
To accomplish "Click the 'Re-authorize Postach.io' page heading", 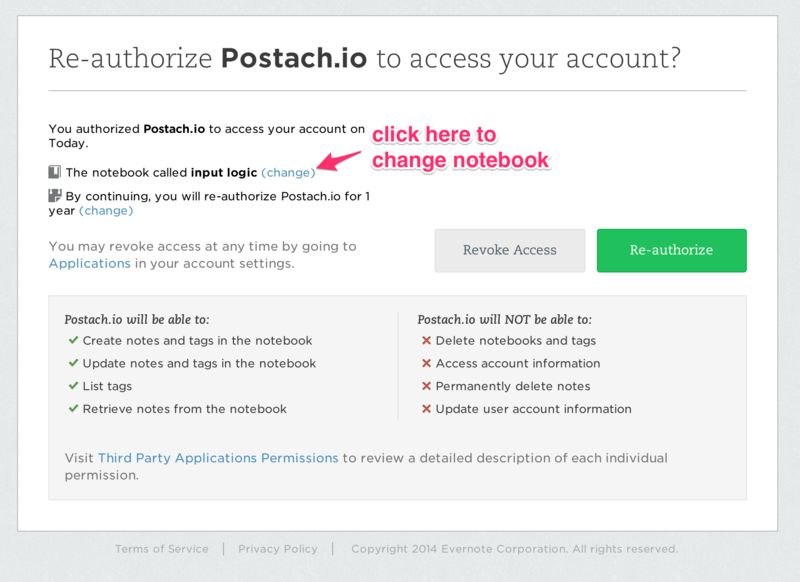I will point(365,58).
